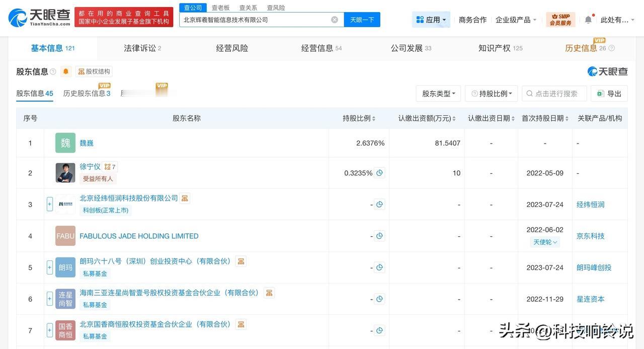
Task: Click the 魏 avatar for shareholder 魏巍
Action: (x=65, y=143)
